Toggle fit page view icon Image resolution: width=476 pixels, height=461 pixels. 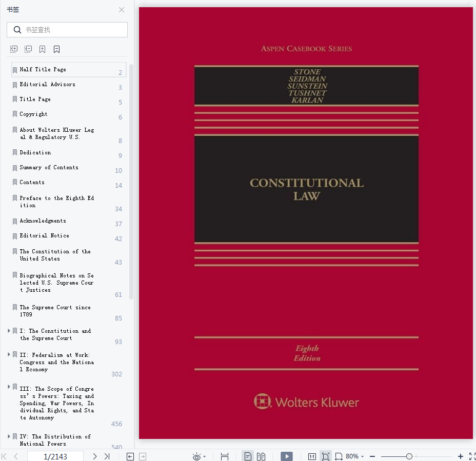click(x=325, y=456)
